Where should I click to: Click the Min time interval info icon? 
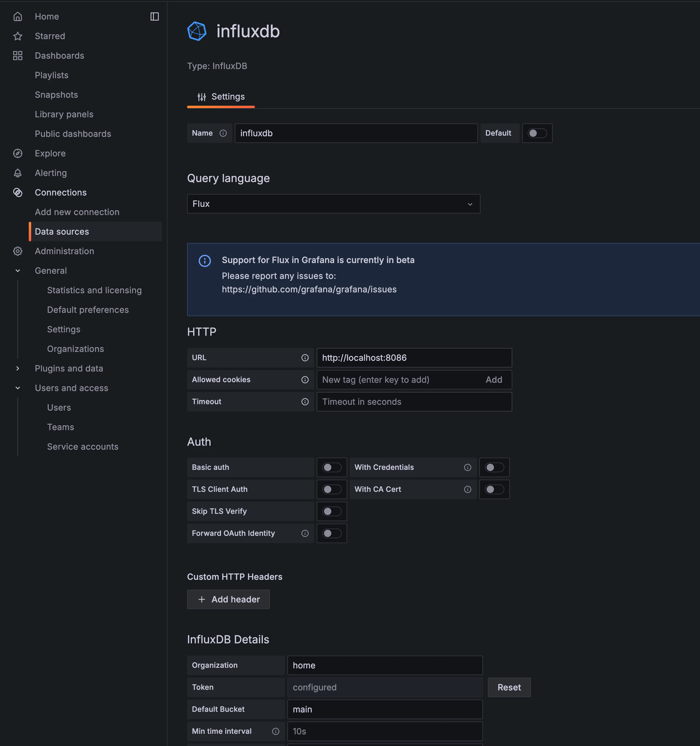tap(276, 731)
